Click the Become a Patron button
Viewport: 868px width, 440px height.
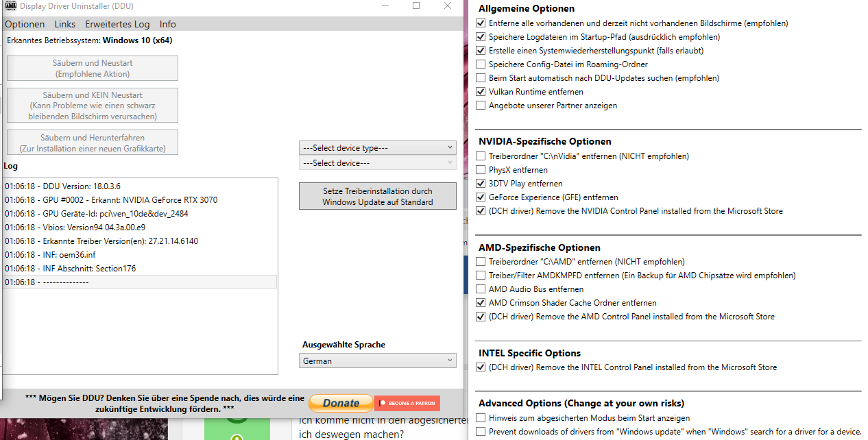407,403
